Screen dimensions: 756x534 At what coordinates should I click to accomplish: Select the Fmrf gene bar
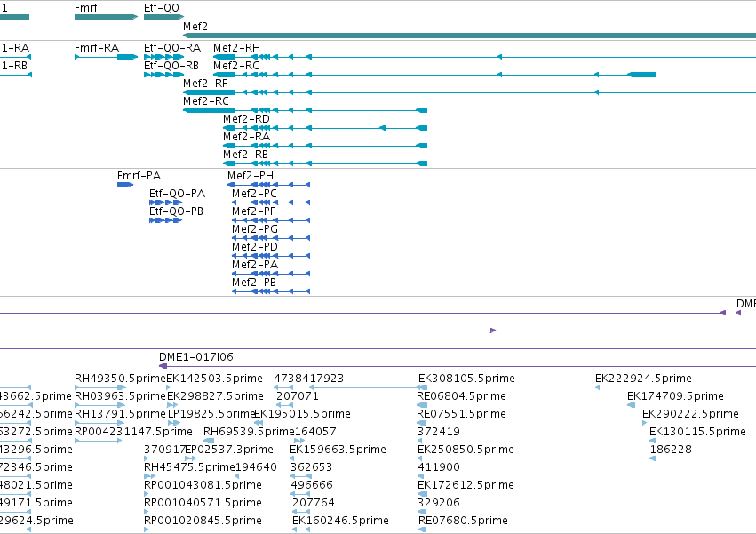(106, 17)
